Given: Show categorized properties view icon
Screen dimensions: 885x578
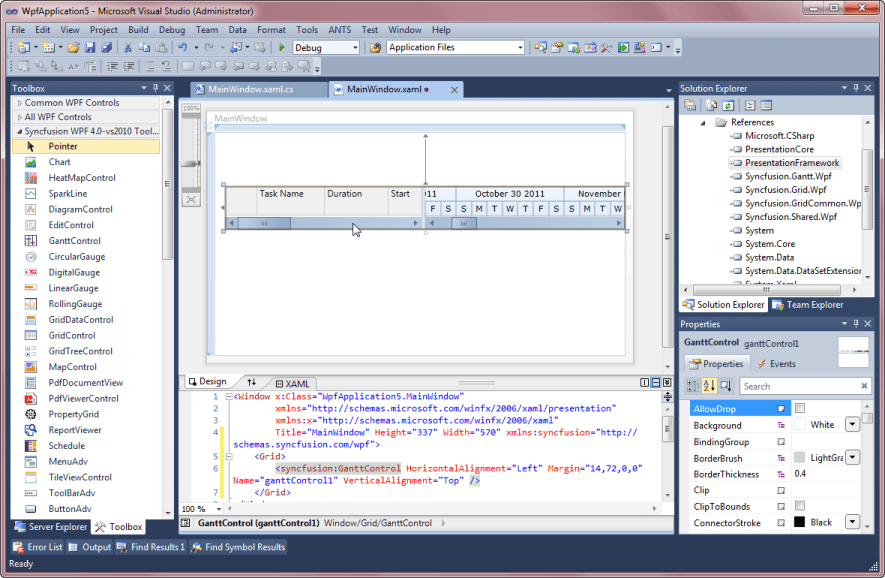Looking at the screenshot, I should pos(693,386).
